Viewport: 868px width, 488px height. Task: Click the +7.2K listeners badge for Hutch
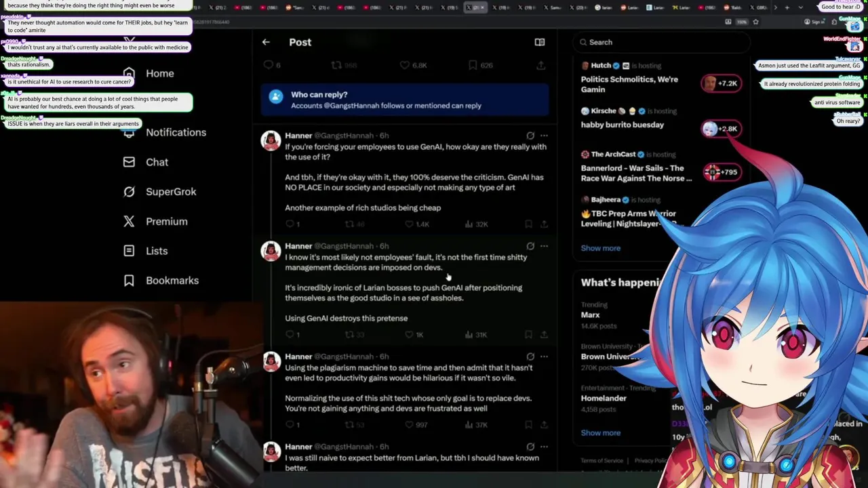pyautogui.click(x=721, y=83)
